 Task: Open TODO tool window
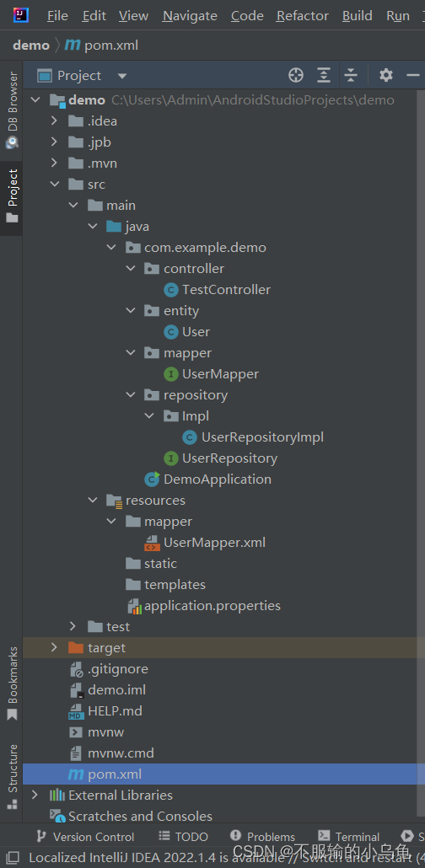(184, 837)
